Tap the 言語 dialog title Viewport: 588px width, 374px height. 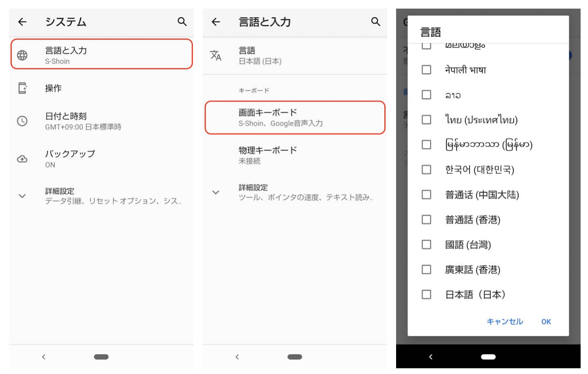(x=431, y=32)
